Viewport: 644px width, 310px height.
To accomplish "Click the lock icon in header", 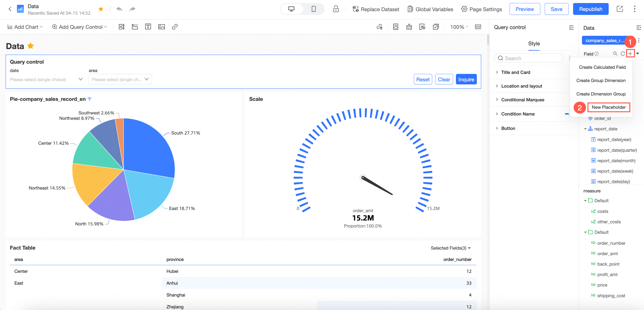I will [336, 9].
